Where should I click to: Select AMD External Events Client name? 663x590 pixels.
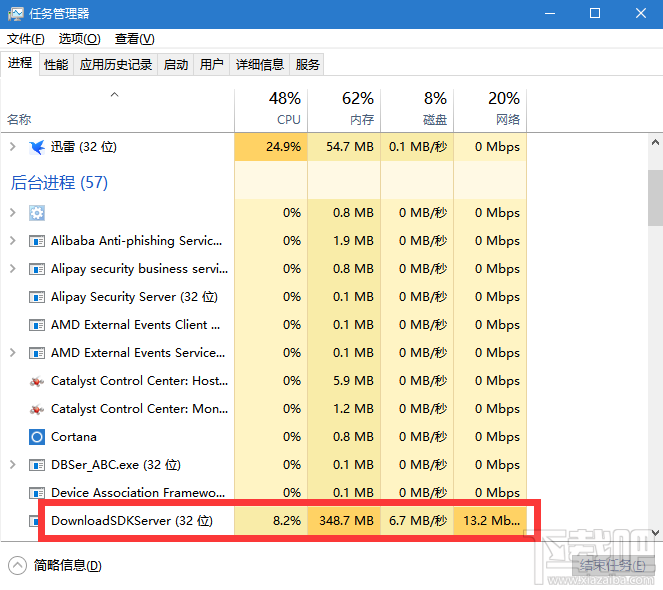click(136, 325)
